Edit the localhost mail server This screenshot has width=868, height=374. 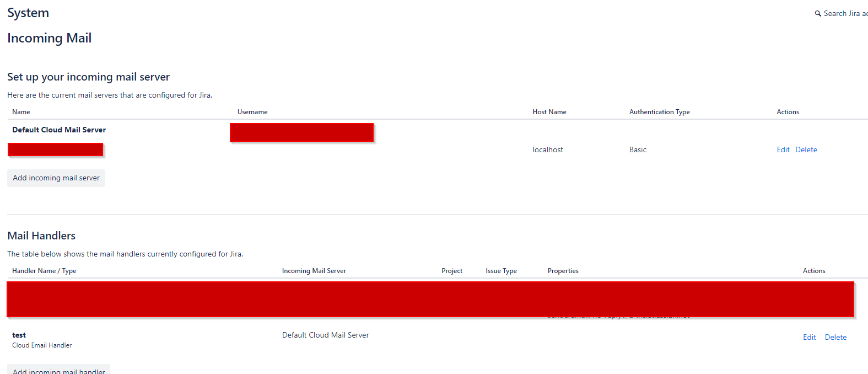point(783,149)
